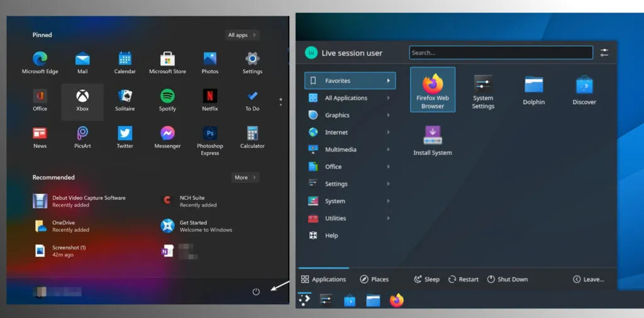The width and height of the screenshot is (644, 318).
Task: Expand the Settings category in KDE menu
Action: point(350,184)
